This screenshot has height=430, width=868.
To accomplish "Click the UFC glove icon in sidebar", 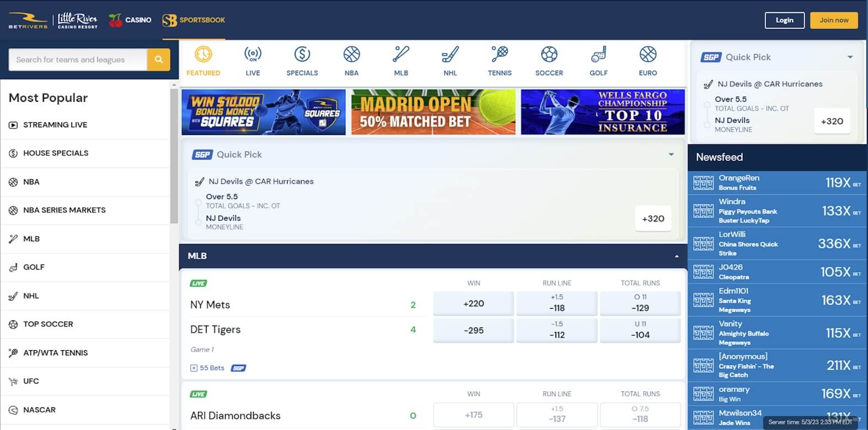I will [13, 381].
